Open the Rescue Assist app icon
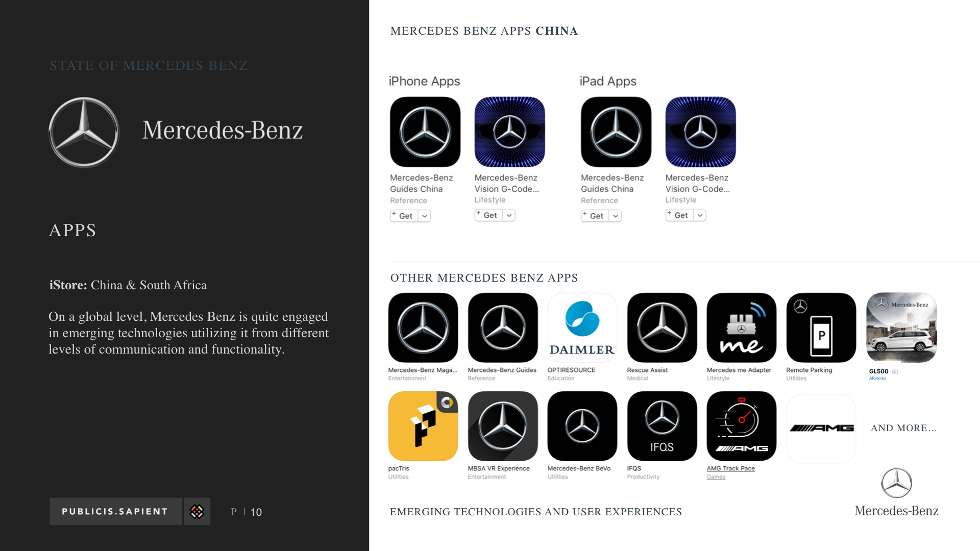This screenshot has height=551, width=980. [x=662, y=328]
